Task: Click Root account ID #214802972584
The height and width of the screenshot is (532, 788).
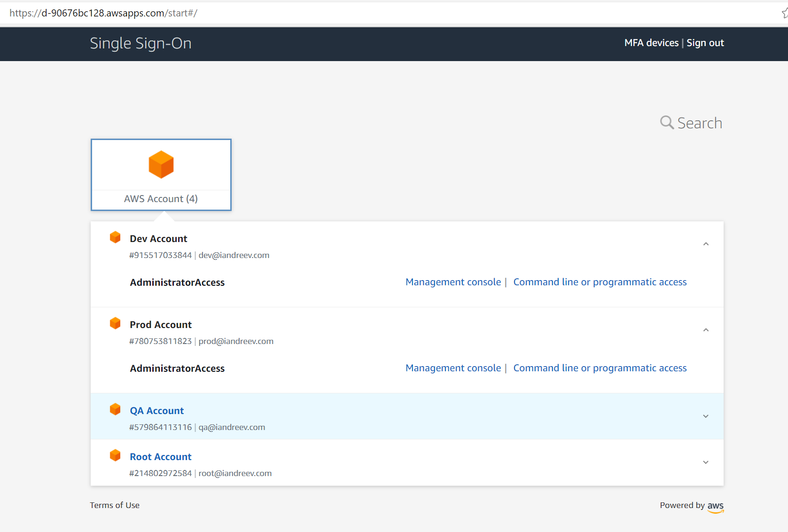Action: point(160,473)
